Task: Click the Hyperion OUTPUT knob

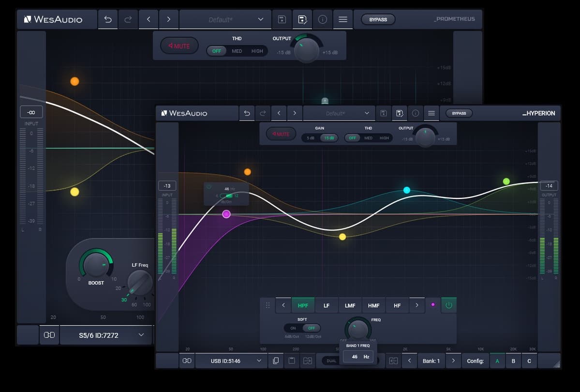Action: coord(425,137)
